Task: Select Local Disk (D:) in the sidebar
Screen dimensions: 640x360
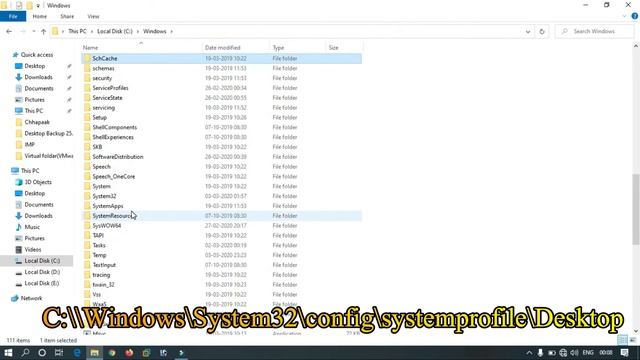Action: click(42, 272)
